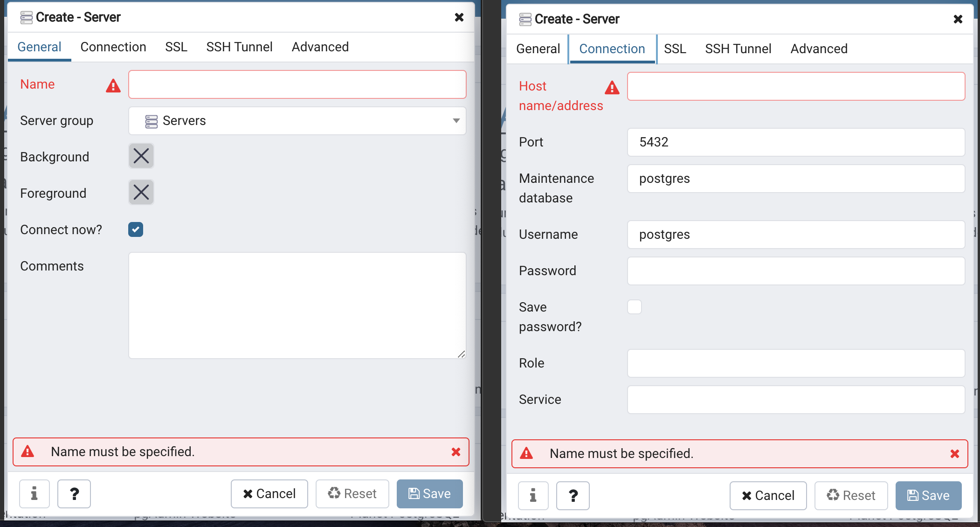Click the info icon in the left dialog footer
Viewport: 980px width, 527px height.
tap(34, 494)
